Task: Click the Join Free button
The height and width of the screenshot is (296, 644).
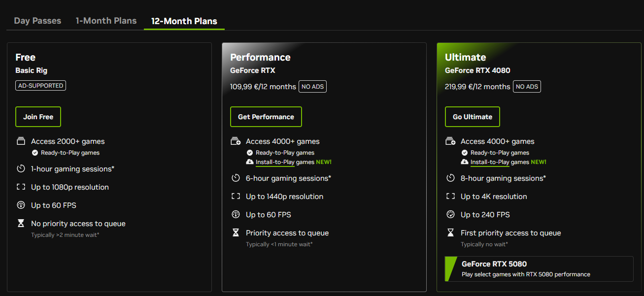Action: pyautogui.click(x=38, y=117)
